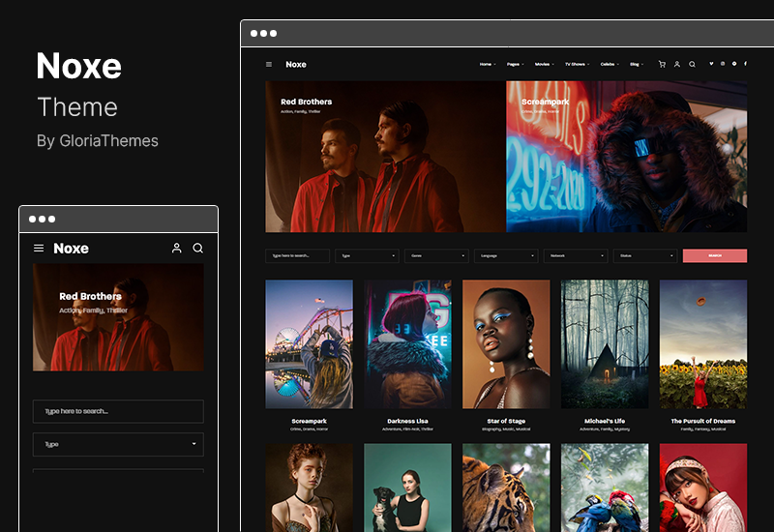Screen dimensions: 774x532
Task: Open the red-haired woman portrait poster
Action: [x=309, y=488]
